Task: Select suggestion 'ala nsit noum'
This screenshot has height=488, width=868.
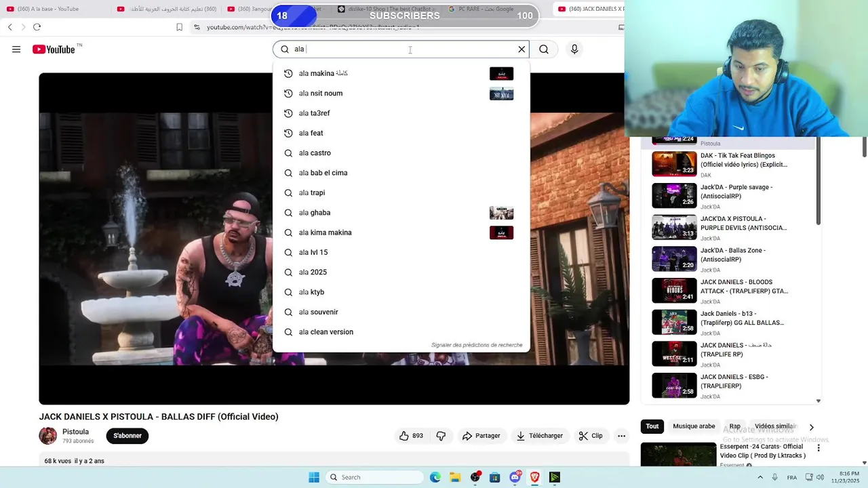Action: (x=401, y=94)
